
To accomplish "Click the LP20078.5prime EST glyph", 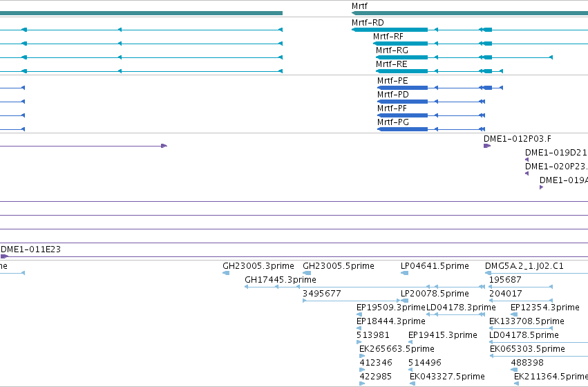I will coord(405,301).
